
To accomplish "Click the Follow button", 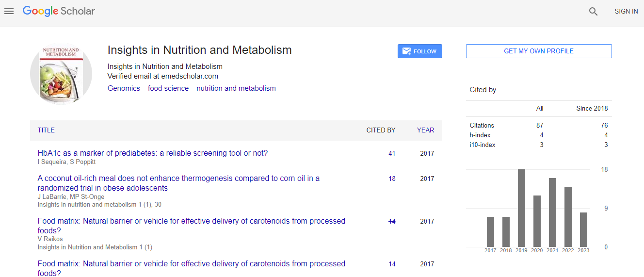I will 419,51.
